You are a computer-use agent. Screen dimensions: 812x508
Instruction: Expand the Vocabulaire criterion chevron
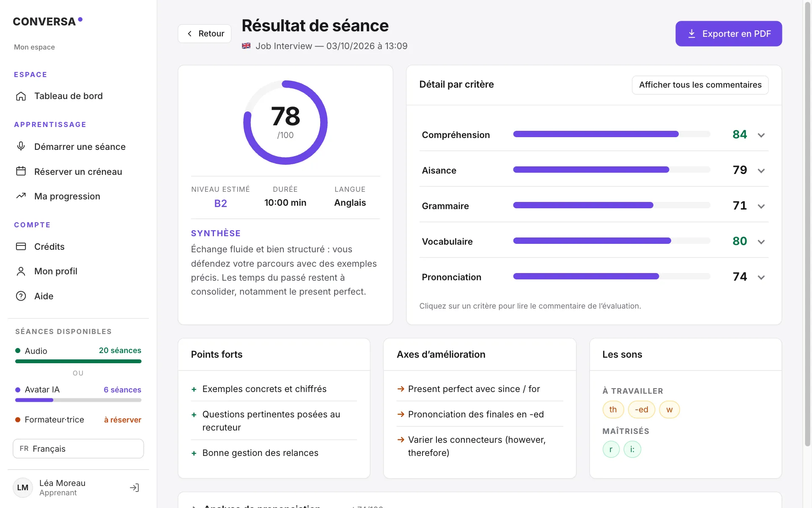(761, 242)
